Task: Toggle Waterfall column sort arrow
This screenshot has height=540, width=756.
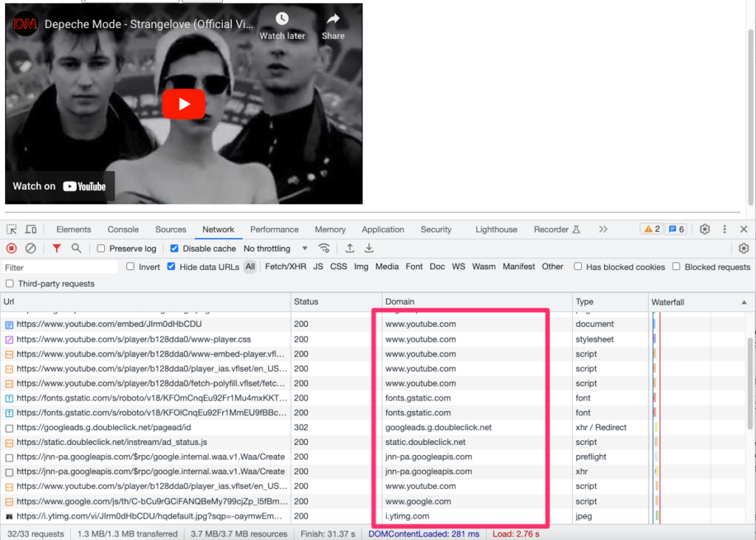Action: (x=744, y=302)
